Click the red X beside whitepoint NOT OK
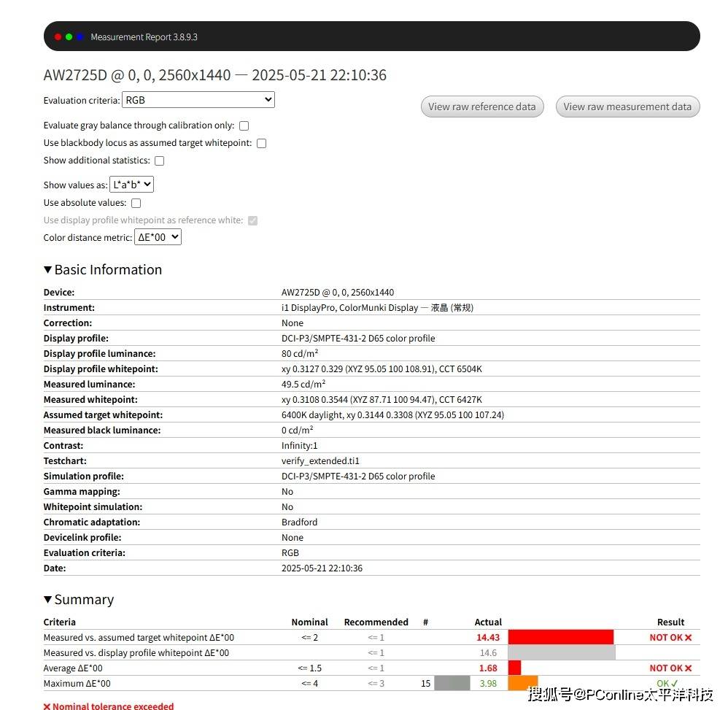 (688, 638)
